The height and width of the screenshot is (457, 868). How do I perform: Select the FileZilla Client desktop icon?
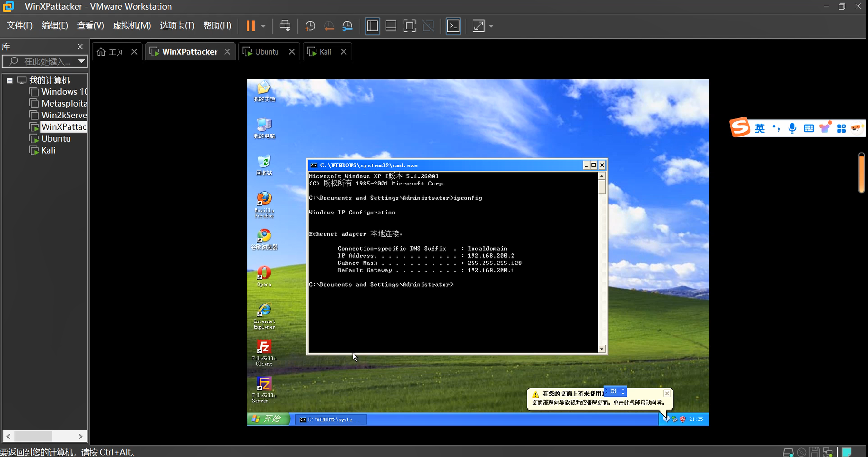click(264, 353)
